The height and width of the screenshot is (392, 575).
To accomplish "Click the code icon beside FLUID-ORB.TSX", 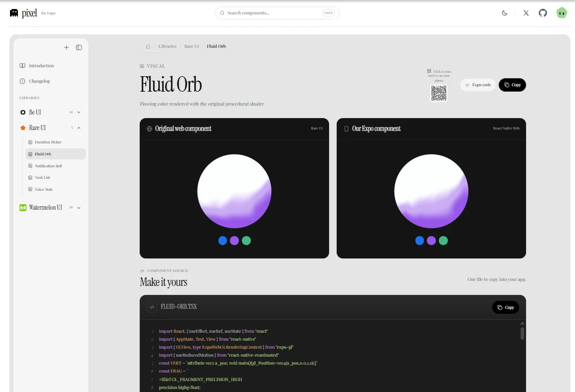I will (152, 307).
